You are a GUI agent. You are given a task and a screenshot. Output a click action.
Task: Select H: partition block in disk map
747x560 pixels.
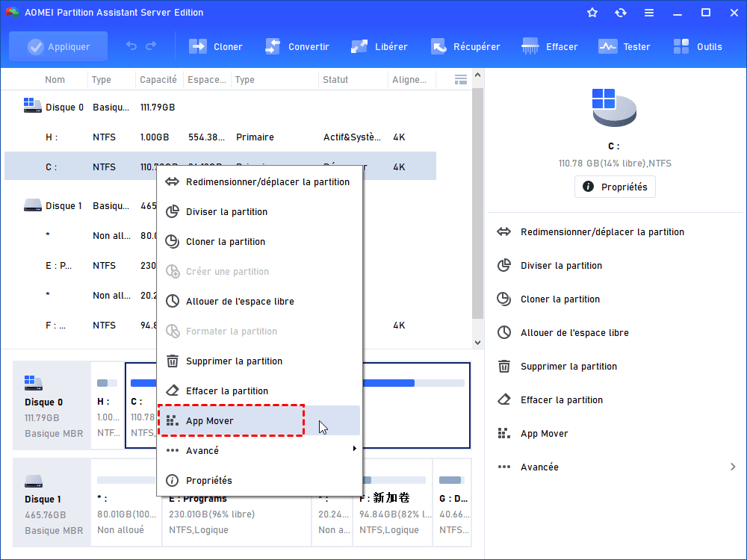point(108,405)
